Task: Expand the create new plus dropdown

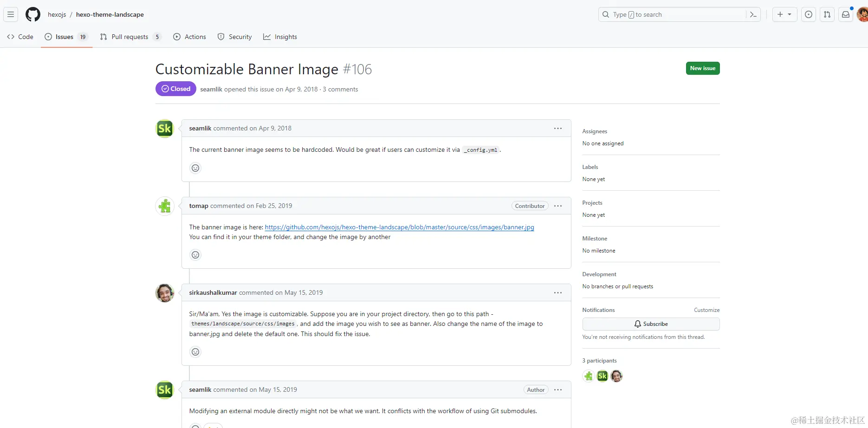Action: pos(784,14)
